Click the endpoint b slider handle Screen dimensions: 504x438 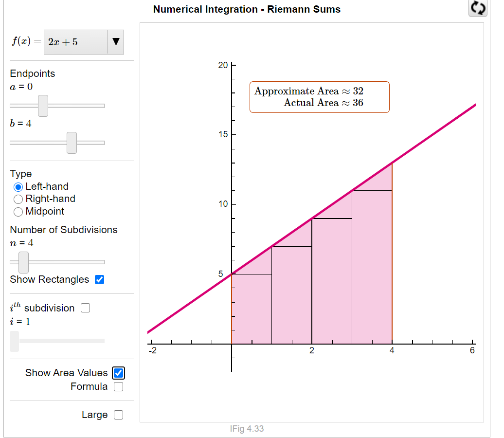(x=72, y=143)
